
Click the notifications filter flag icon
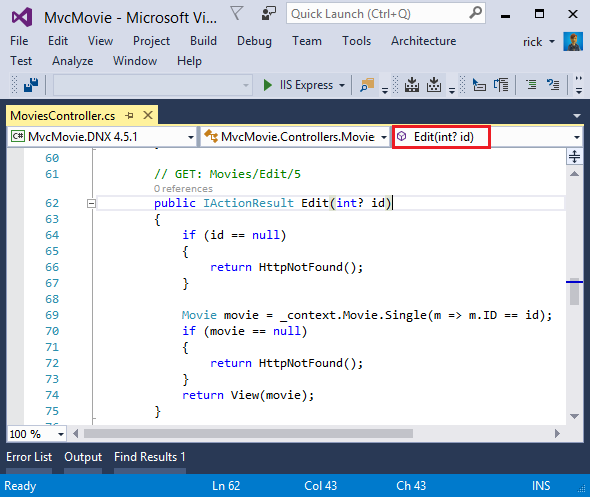[237, 14]
